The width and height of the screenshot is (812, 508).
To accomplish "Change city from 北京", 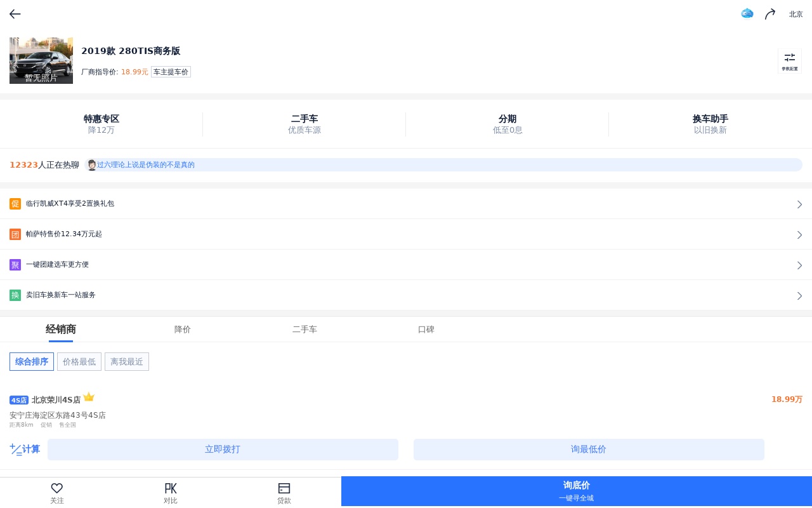I will pyautogui.click(x=796, y=14).
